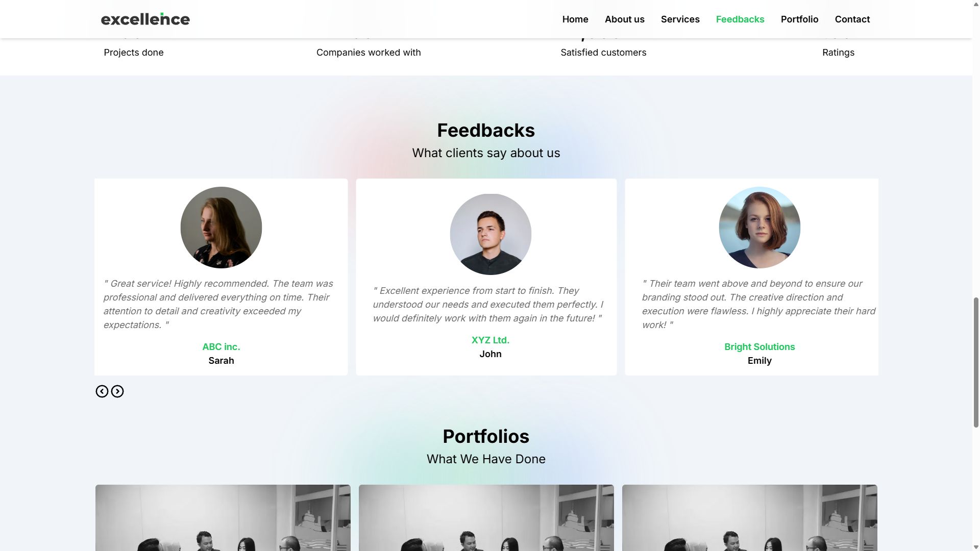Viewport: 980px width, 551px height.
Task: Open the Home menu item
Action: click(575, 19)
